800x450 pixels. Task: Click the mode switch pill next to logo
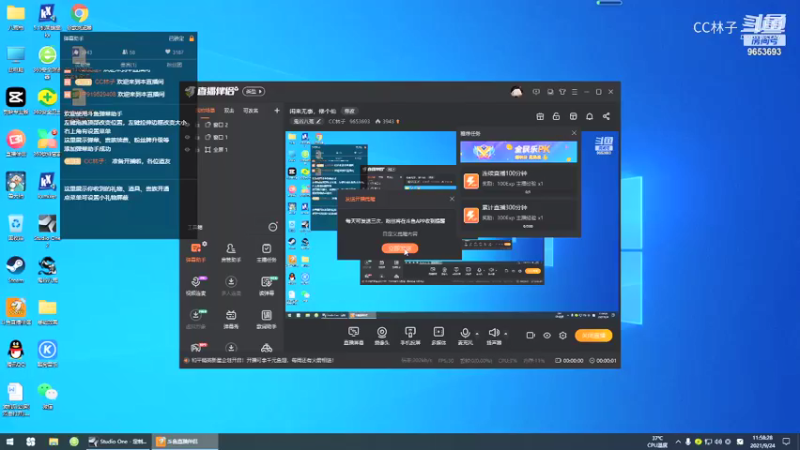coord(254,91)
